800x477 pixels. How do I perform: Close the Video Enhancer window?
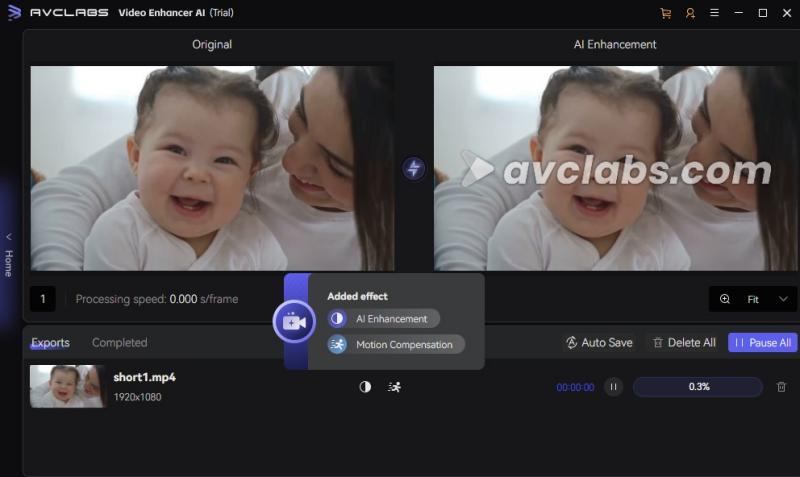click(787, 13)
